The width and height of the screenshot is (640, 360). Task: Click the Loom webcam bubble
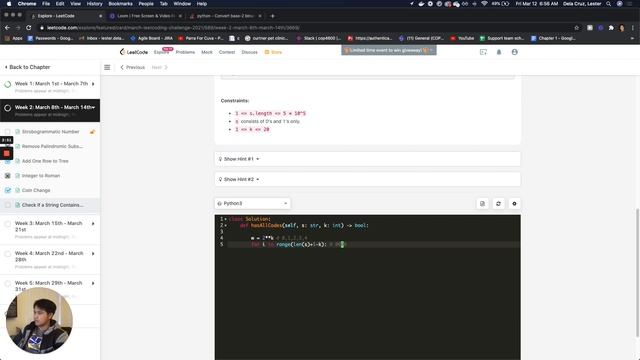point(39,320)
